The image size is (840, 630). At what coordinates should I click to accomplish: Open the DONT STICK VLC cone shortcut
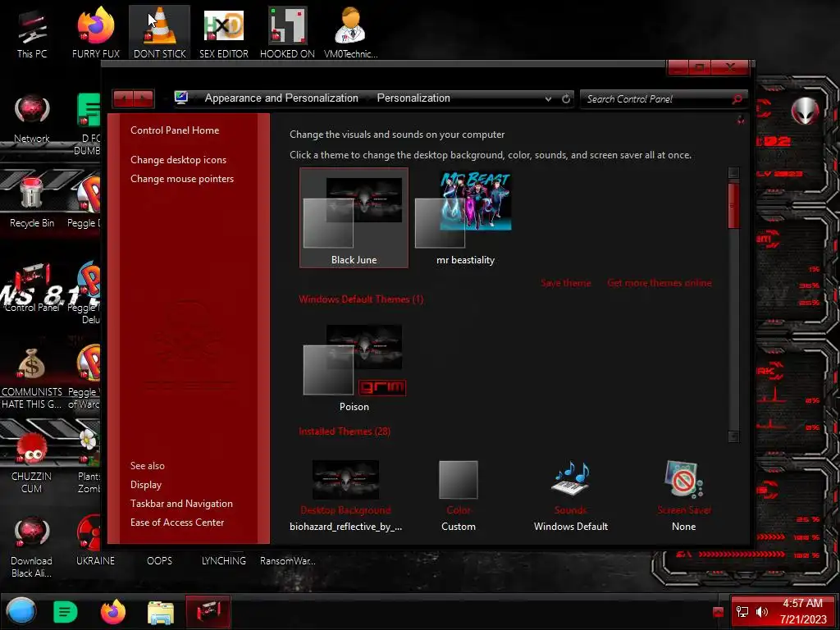coord(160,33)
